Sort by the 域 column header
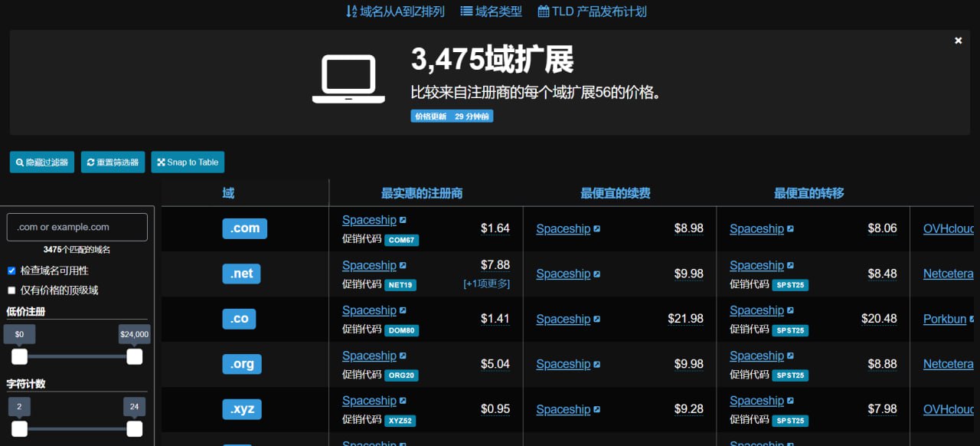The height and width of the screenshot is (446, 980). pos(228,193)
